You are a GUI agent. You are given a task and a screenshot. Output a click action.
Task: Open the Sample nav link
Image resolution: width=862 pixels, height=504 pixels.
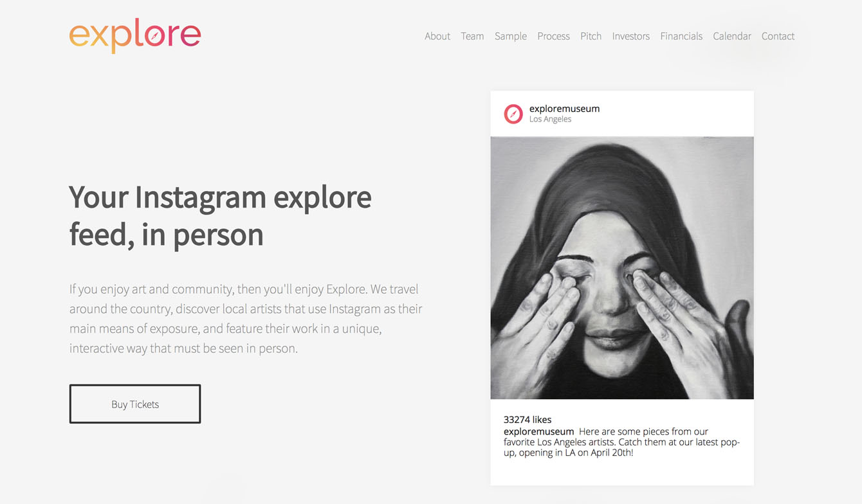click(511, 36)
